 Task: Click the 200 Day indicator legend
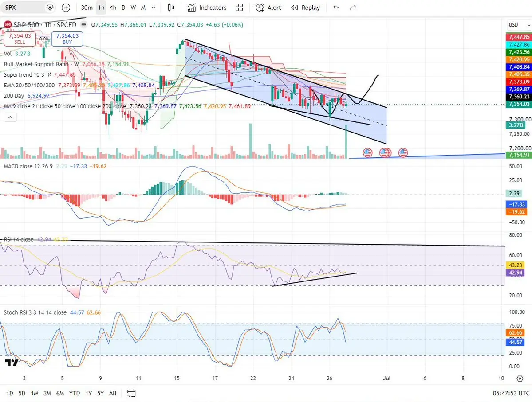point(14,96)
